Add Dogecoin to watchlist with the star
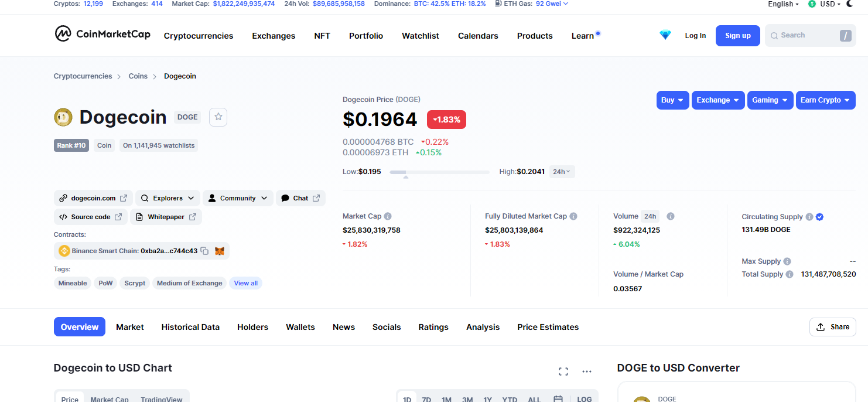The image size is (868, 402). coord(218,117)
